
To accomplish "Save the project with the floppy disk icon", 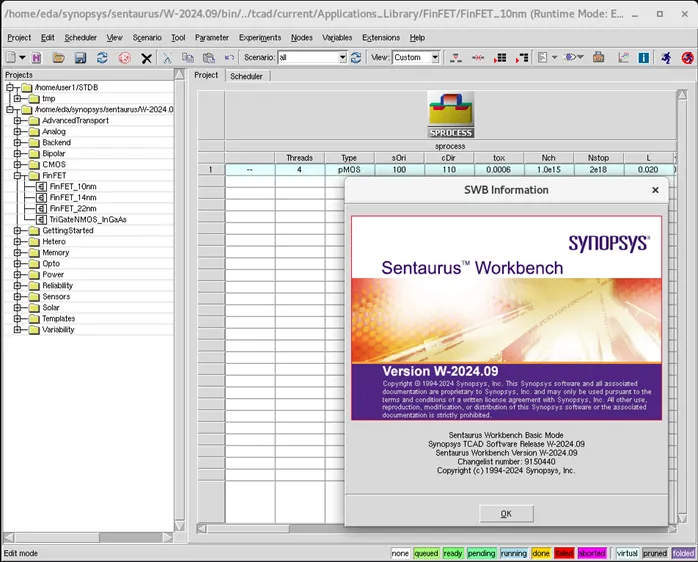I will click(81, 57).
